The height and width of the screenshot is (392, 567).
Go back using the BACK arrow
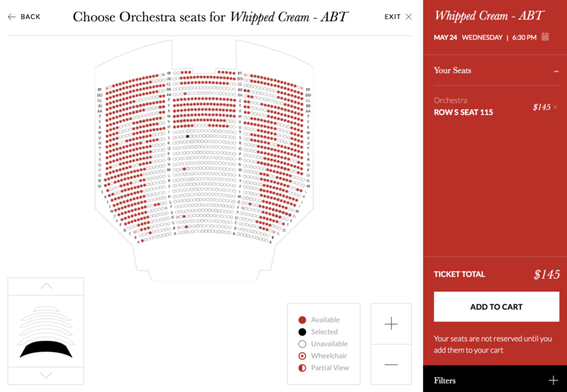tap(11, 17)
